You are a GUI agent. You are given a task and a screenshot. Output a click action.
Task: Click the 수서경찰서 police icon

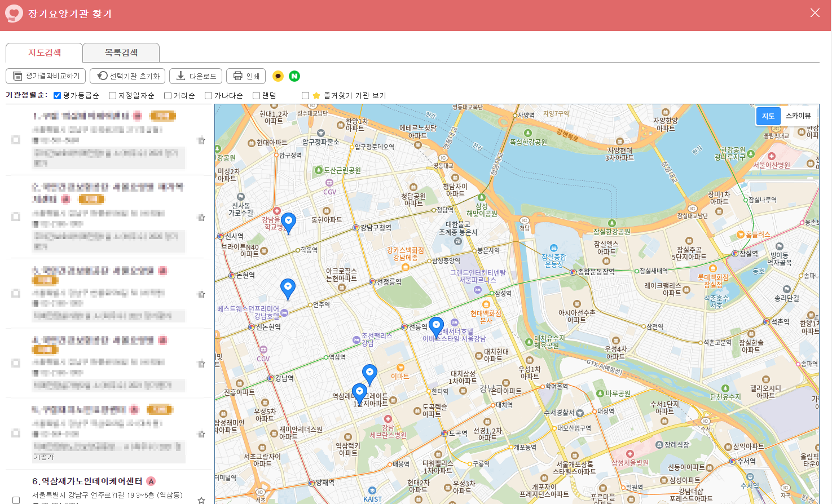(x=580, y=413)
